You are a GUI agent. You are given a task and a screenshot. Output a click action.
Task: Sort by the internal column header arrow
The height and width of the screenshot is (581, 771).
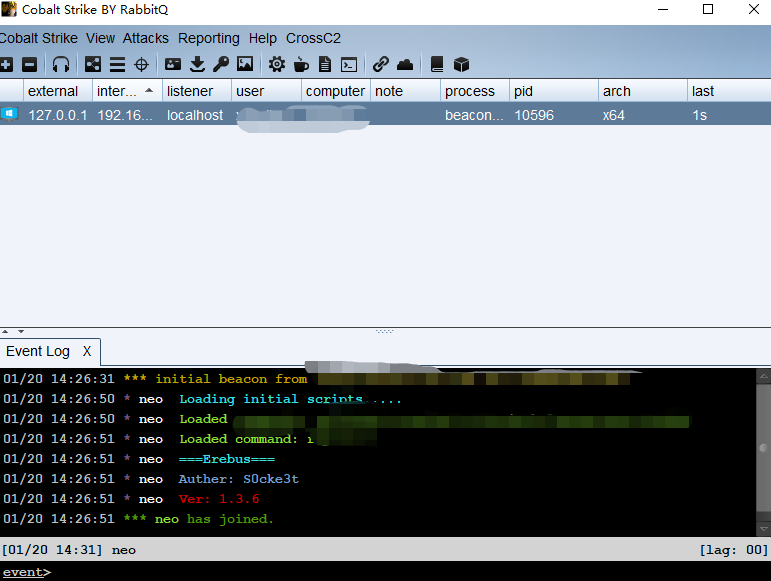(149, 91)
